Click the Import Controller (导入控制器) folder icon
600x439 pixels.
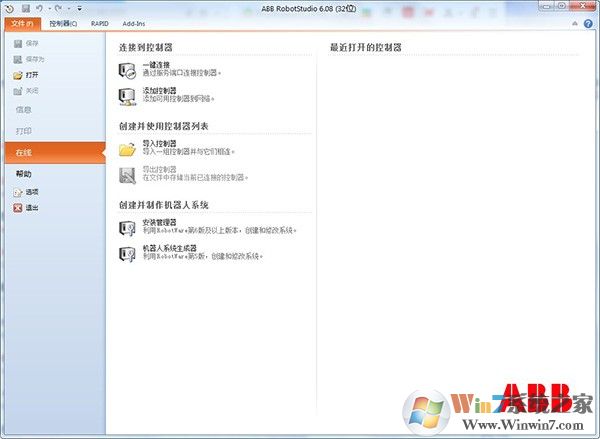127,149
